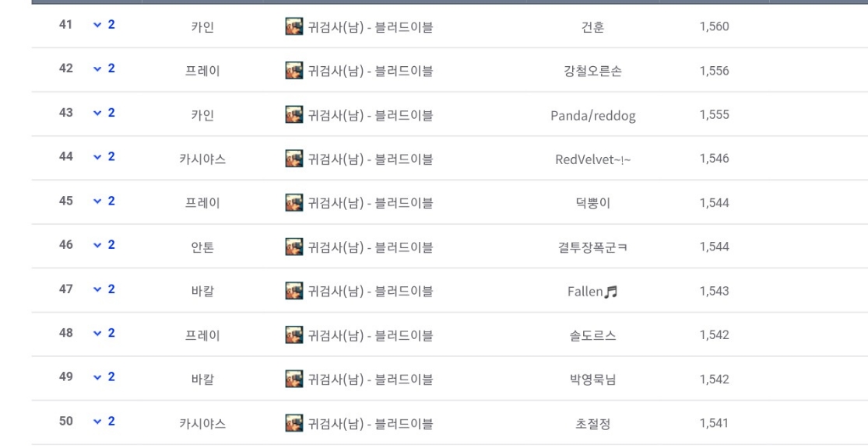Image resolution: width=868 pixels, height=448 pixels.
Task: Click rank-down arrow for rank 41
Action: click(97, 25)
